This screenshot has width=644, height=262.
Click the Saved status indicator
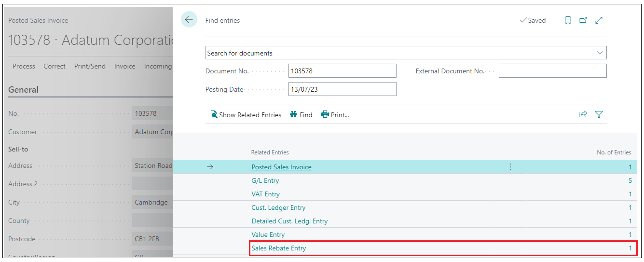pos(533,20)
